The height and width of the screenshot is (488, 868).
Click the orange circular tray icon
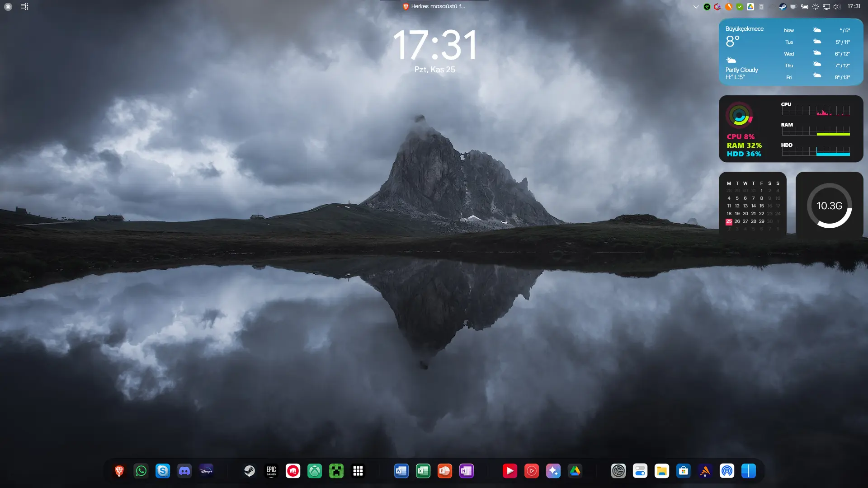point(729,7)
